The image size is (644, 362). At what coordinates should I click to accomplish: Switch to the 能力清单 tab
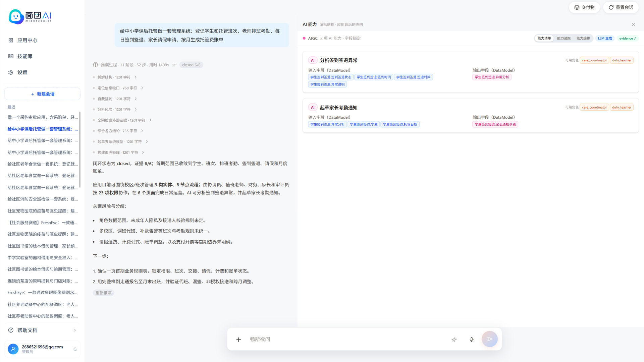[x=544, y=38]
